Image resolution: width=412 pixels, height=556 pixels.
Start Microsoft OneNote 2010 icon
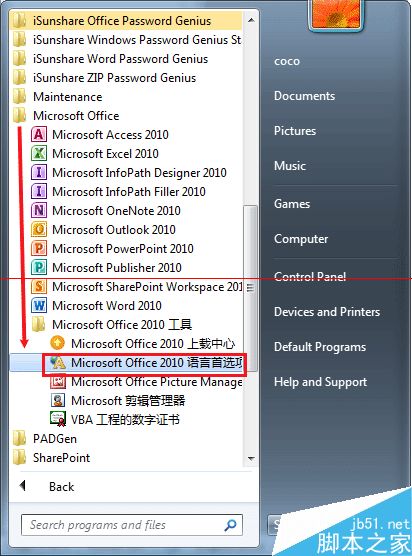click(x=39, y=211)
